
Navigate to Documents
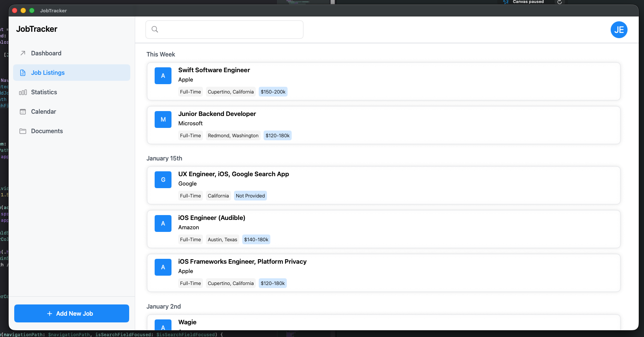pyautogui.click(x=72, y=131)
